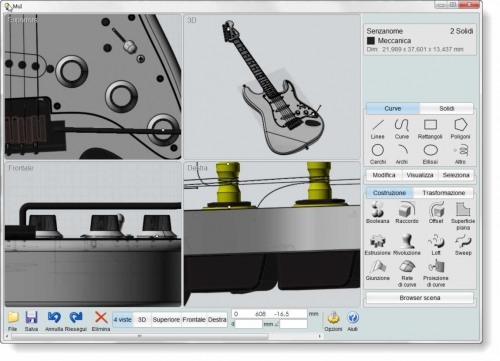The width and height of the screenshot is (500, 361).
Task: Open the Visualizza tab
Action: 420,175
